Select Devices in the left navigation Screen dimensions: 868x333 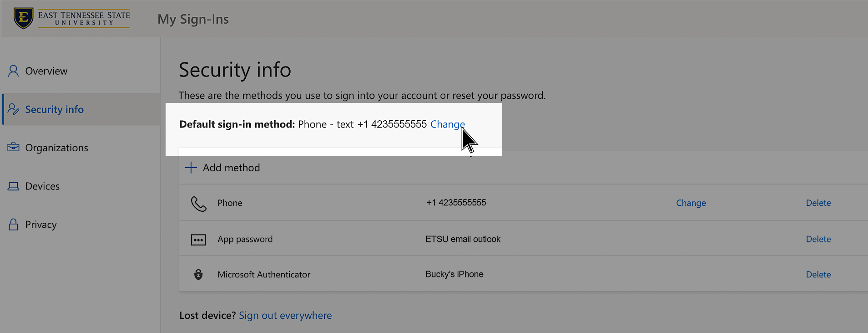[42, 186]
